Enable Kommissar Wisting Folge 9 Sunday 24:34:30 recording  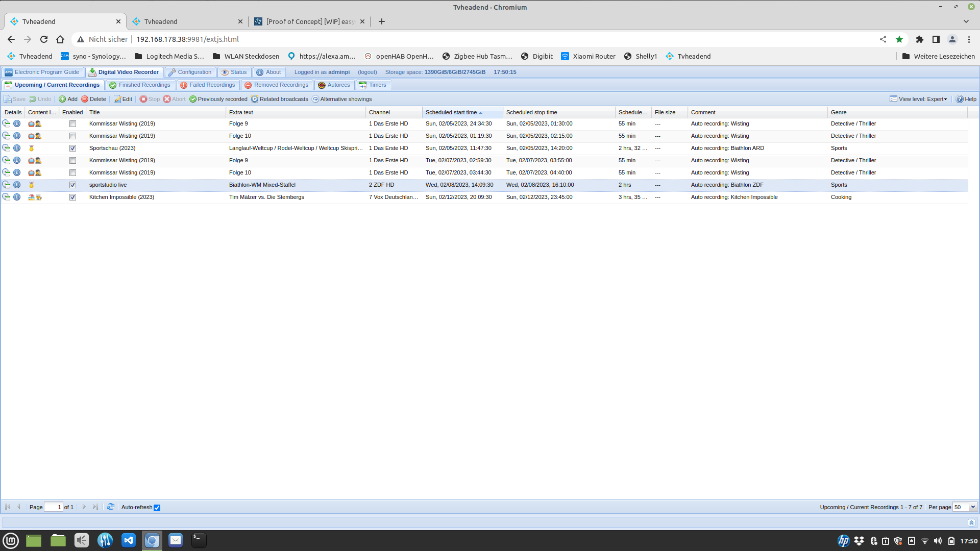(x=72, y=123)
